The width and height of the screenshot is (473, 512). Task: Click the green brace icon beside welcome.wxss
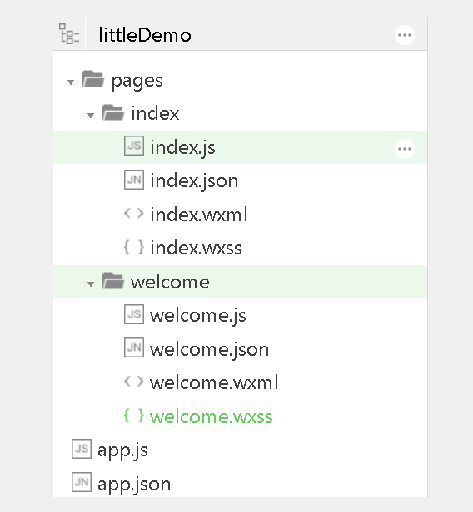(x=134, y=415)
